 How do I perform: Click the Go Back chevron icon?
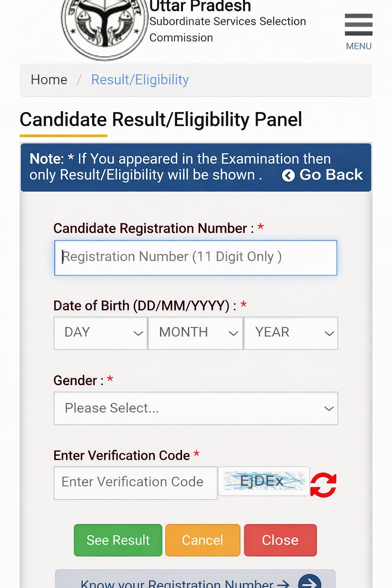pos(288,175)
